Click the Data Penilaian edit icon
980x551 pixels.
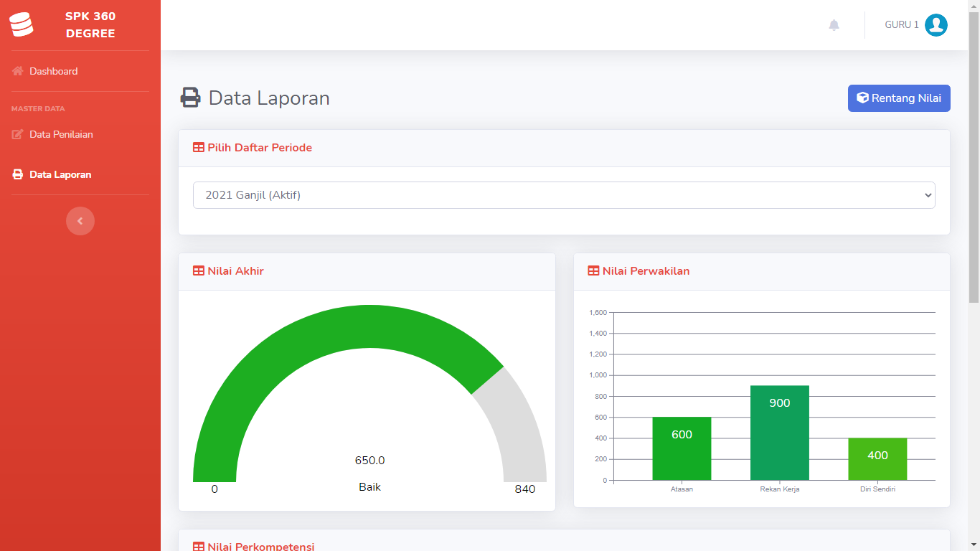(x=18, y=134)
